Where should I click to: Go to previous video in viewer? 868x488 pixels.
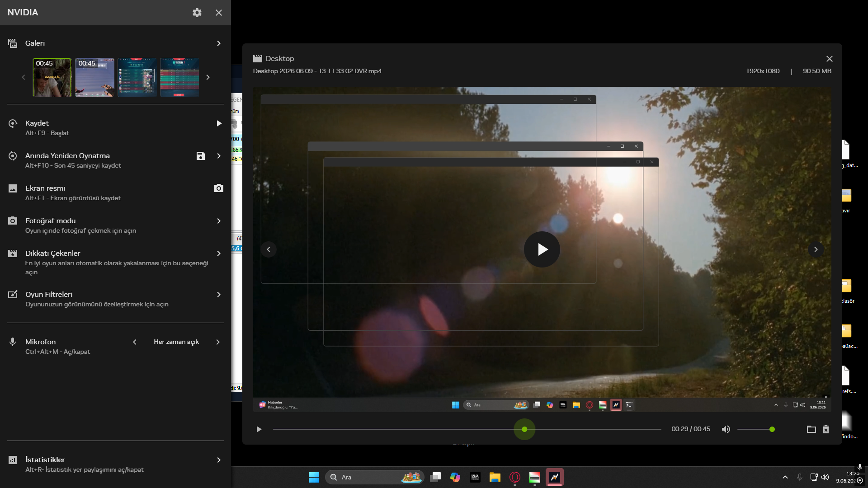[269, 249]
